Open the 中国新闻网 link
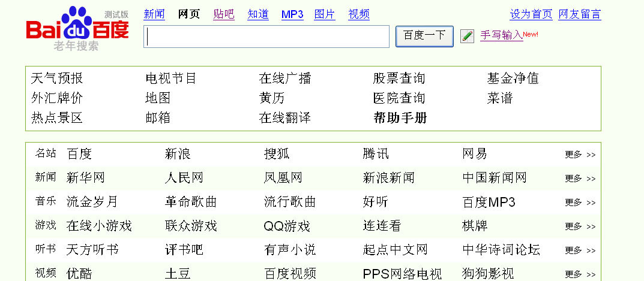 click(495, 177)
